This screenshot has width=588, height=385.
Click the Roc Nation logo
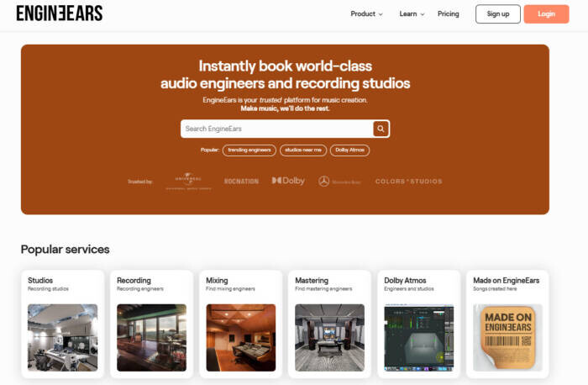(x=241, y=182)
